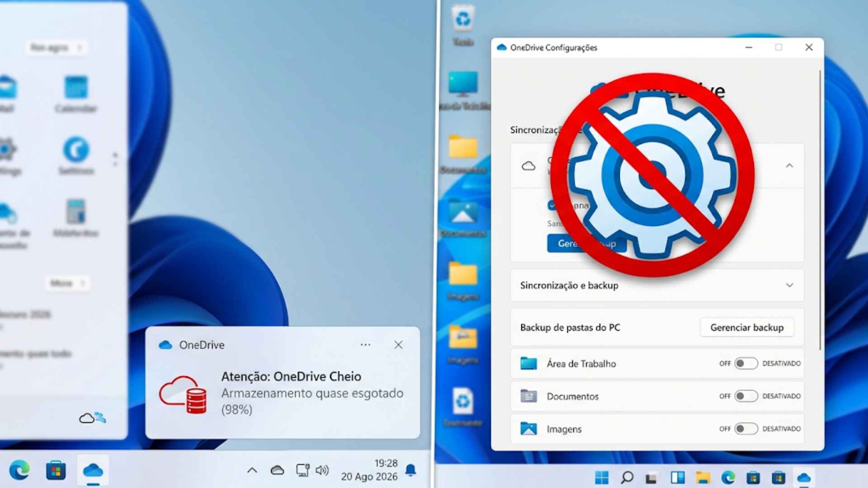Open the network tray icon

pyautogui.click(x=302, y=470)
